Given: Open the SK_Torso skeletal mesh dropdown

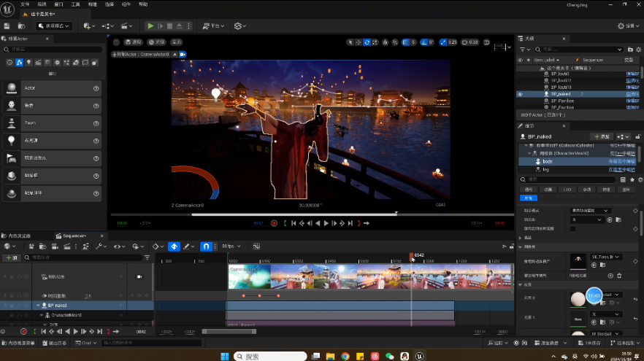Looking at the screenshot, I should [605, 257].
